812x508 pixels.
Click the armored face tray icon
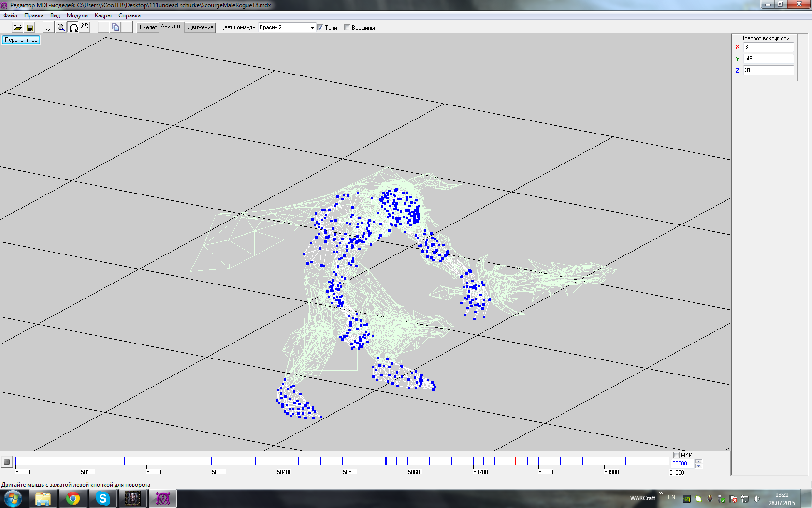[x=710, y=499]
